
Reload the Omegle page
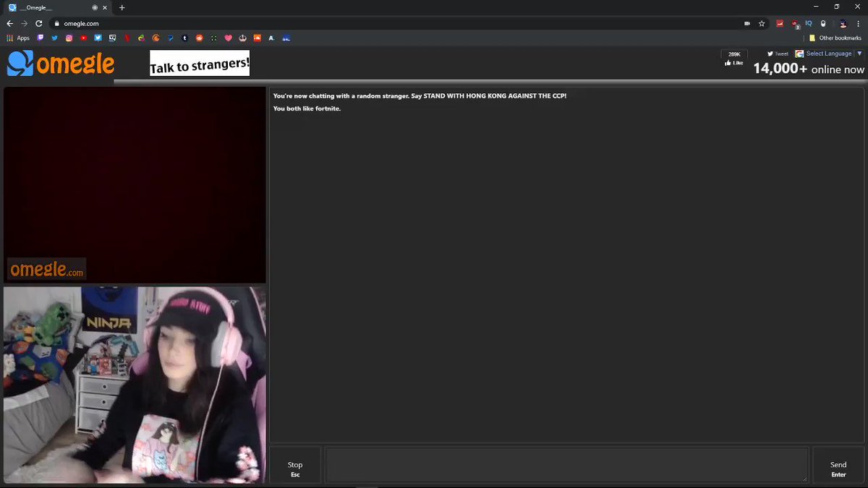[38, 23]
